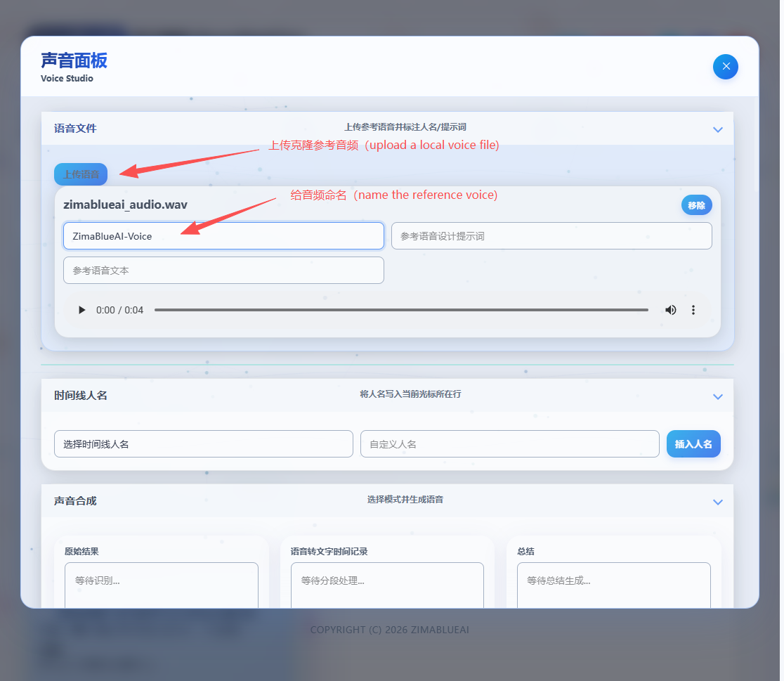Open the audio player three-dot options menu

tap(693, 310)
